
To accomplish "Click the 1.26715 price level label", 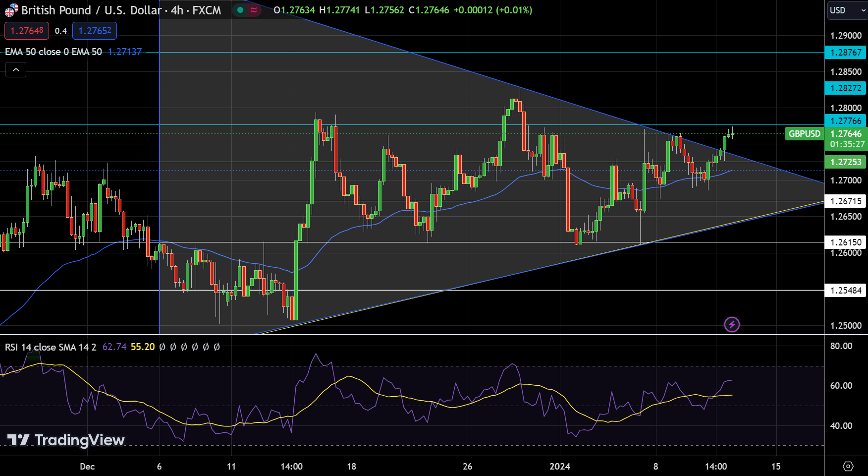I will click(x=845, y=201).
